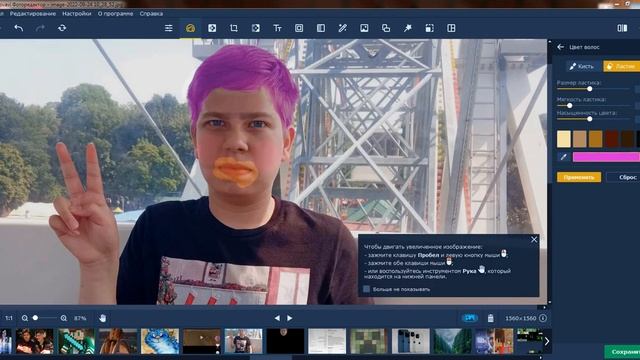
Task: Click the 1560×1560 image size label
Action: pos(520,318)
